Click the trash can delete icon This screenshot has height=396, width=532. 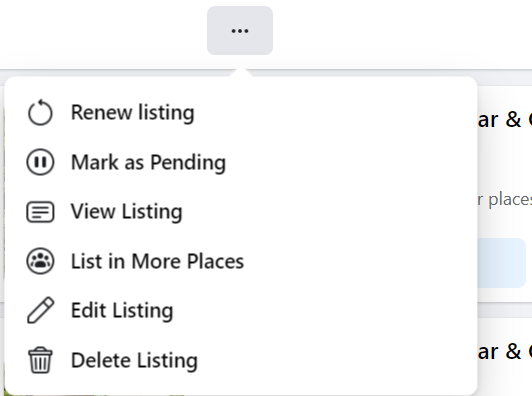(40, 360)
